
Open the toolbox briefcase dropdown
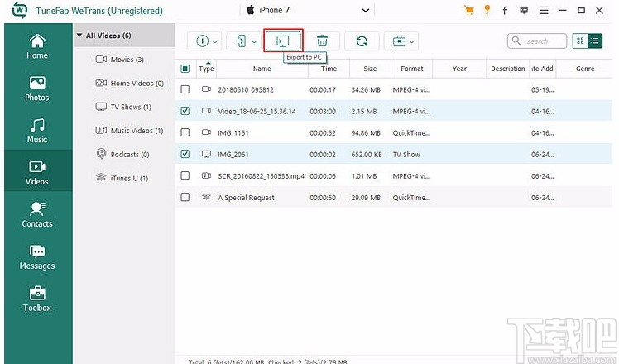click(x=401, y=41)
